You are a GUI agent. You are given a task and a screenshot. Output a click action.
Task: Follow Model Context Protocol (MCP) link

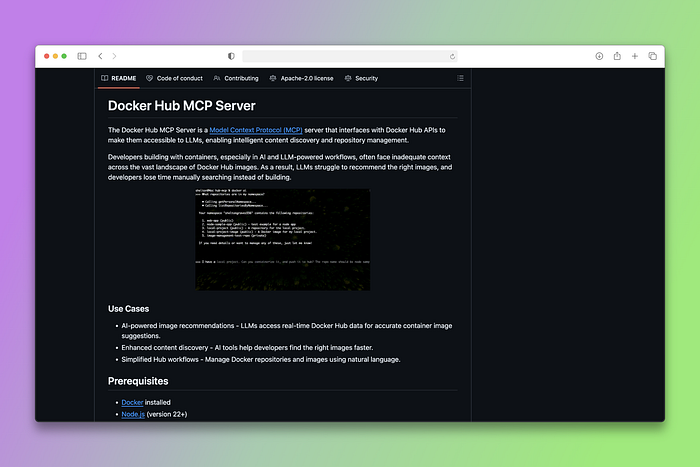[256, 130]
